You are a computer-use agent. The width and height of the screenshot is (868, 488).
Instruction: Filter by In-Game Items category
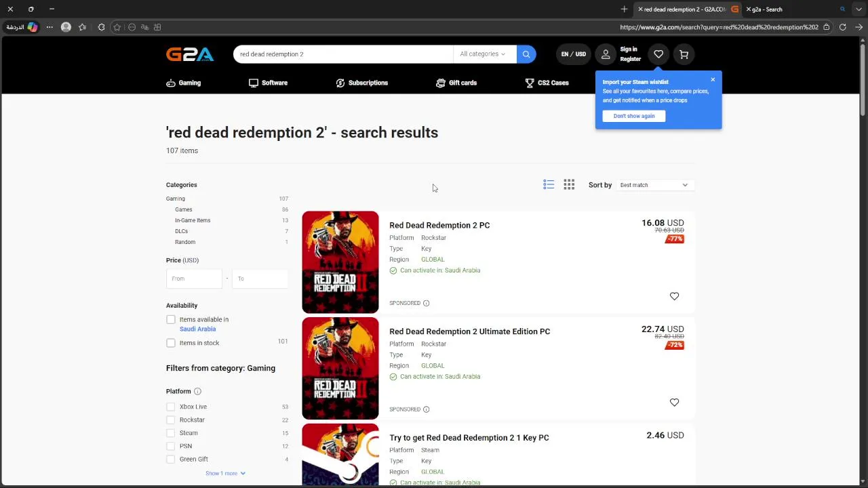[193, 220]
